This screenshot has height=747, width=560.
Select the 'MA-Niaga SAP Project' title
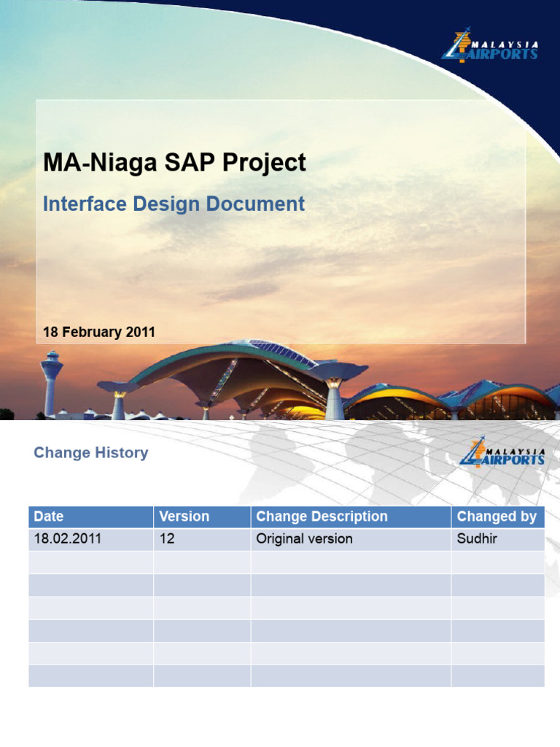pos(174,162)
